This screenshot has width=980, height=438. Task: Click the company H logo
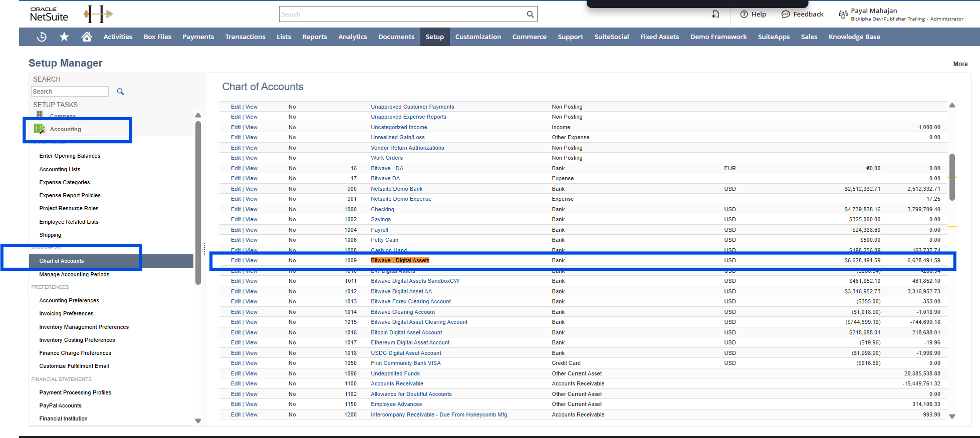tap(98, 14)
